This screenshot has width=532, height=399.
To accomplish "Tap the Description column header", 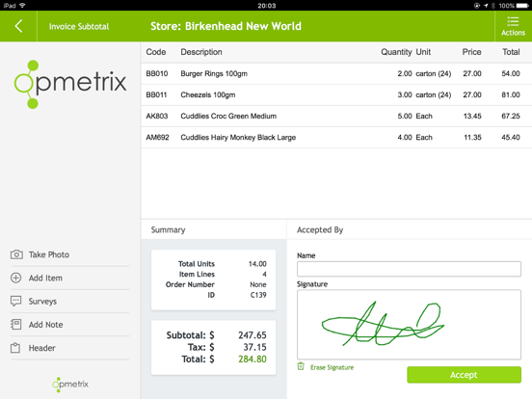I will click(201, 52).
